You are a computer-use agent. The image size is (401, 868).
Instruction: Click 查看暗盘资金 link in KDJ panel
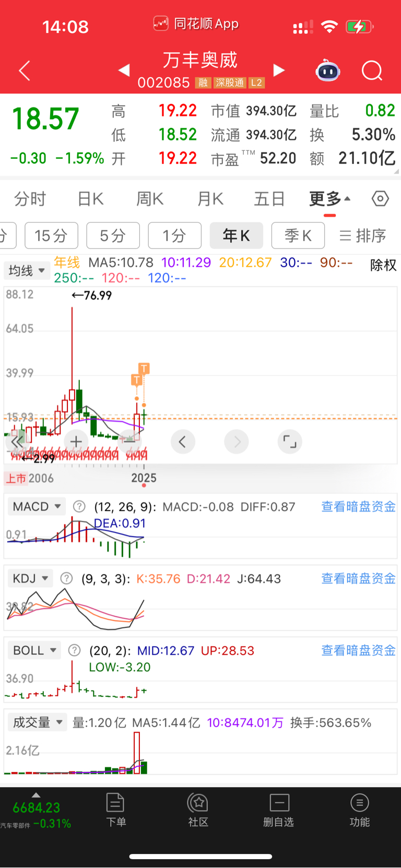[358, 578]
